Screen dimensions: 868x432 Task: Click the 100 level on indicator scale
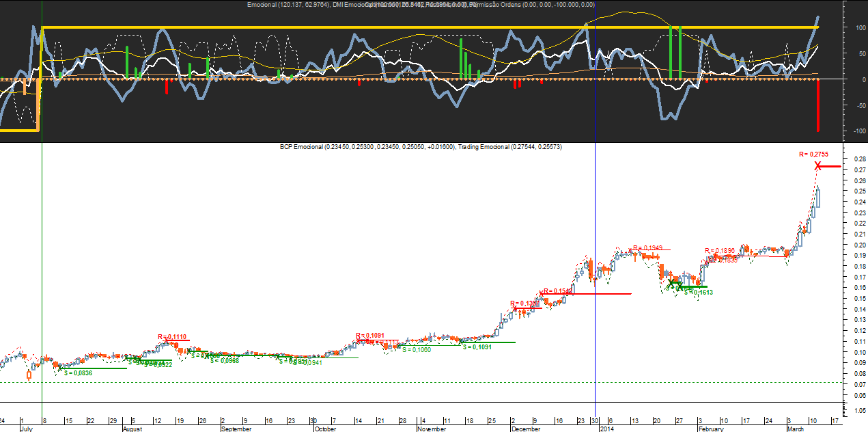click(850, 28)
